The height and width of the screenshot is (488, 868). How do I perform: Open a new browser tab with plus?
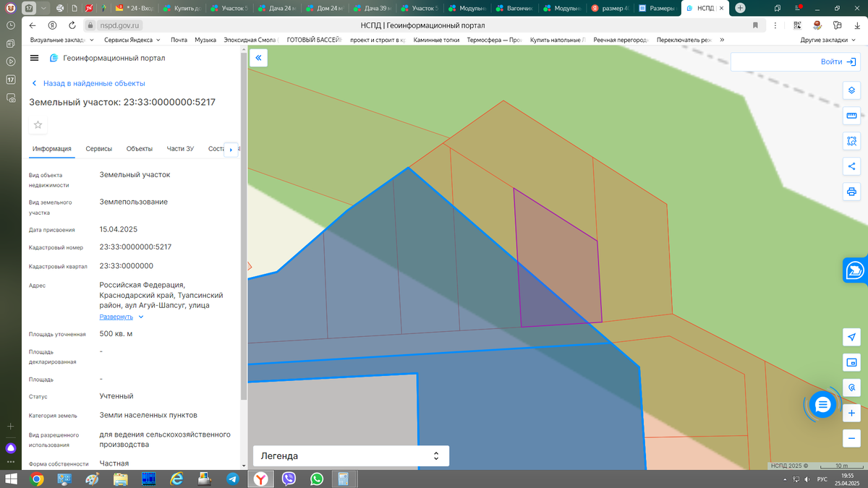(x=739, y=8)
